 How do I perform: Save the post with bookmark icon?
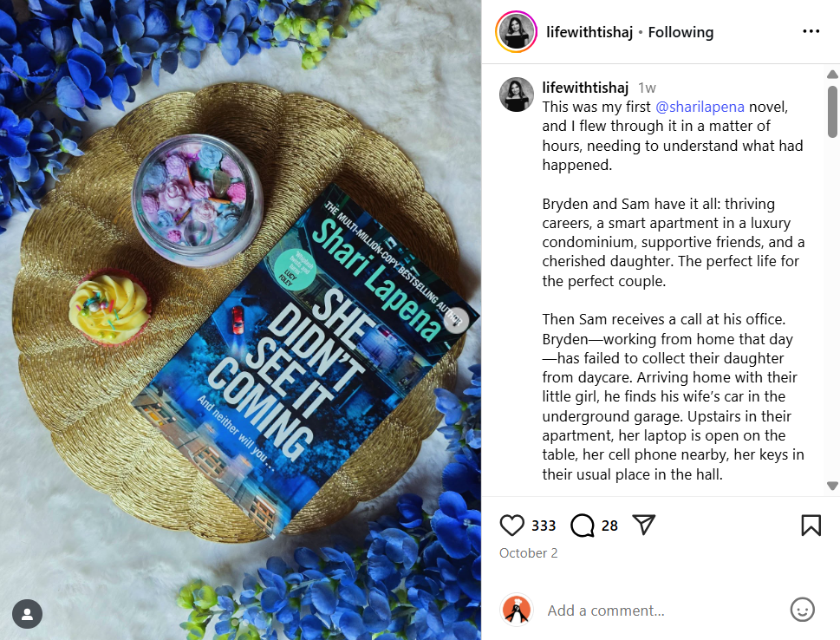(x=811, y=526)
